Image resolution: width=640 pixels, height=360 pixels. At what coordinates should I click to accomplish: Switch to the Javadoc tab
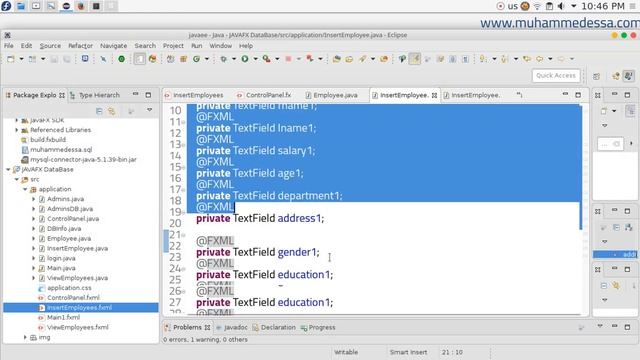pos(232,327)
